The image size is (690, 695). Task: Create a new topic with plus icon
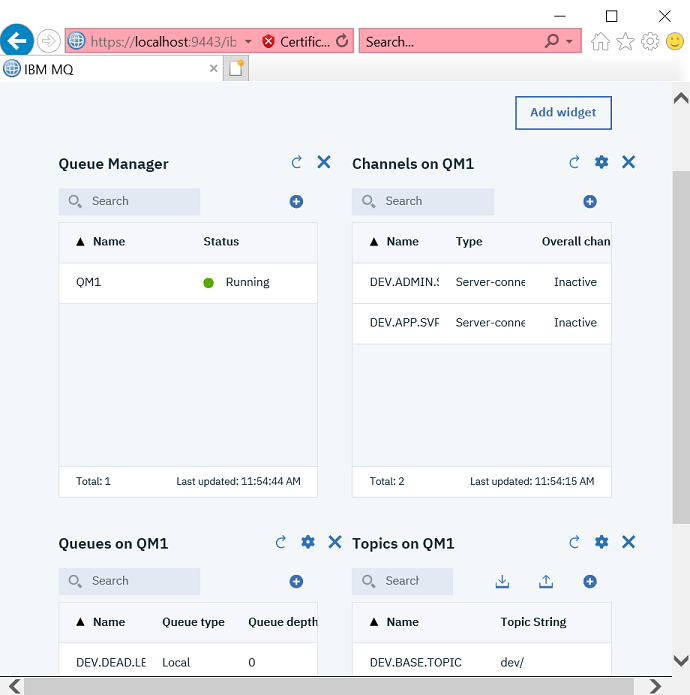pyautogui.click(x=589, y=582)
